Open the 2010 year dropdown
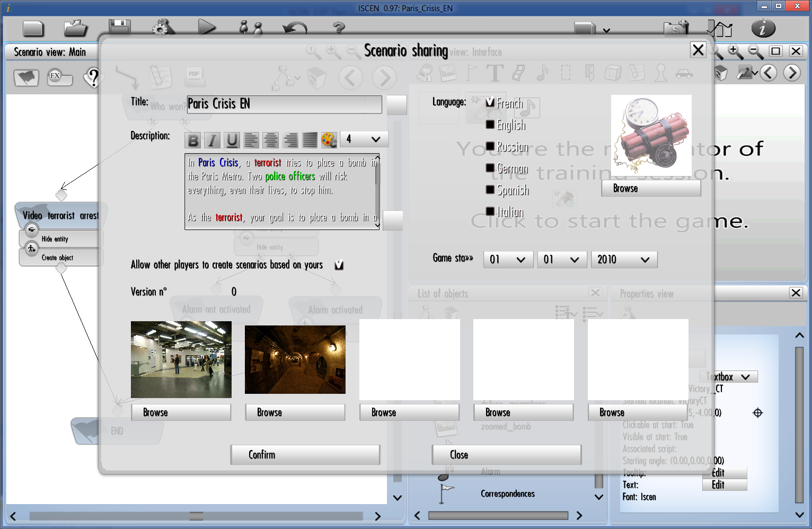The image size is (812, 529). click(x=624, y=259)
